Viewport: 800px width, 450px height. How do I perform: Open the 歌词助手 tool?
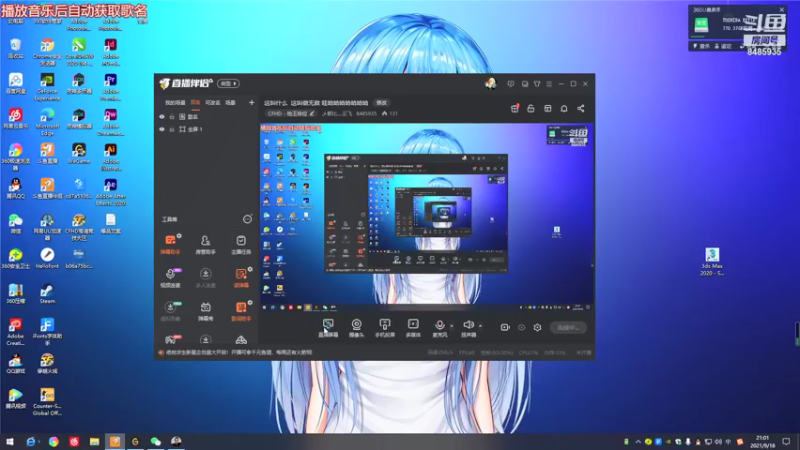241,311
